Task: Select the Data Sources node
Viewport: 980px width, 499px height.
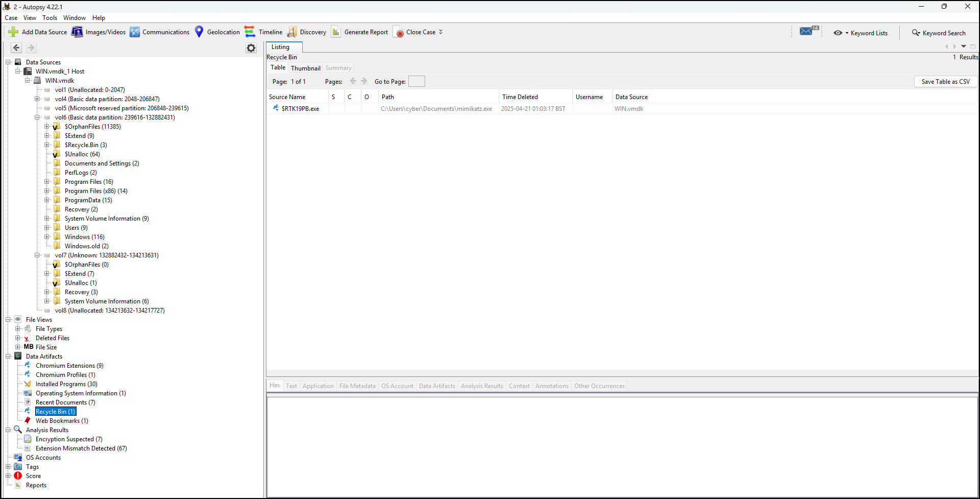Action: (x=43, y=62)
